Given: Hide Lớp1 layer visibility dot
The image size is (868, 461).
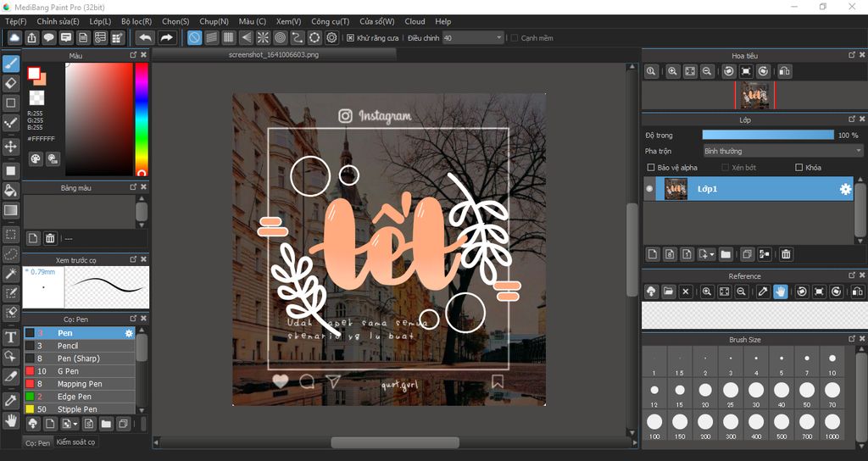Looking at the screenshot, I should tap(649, 189).
